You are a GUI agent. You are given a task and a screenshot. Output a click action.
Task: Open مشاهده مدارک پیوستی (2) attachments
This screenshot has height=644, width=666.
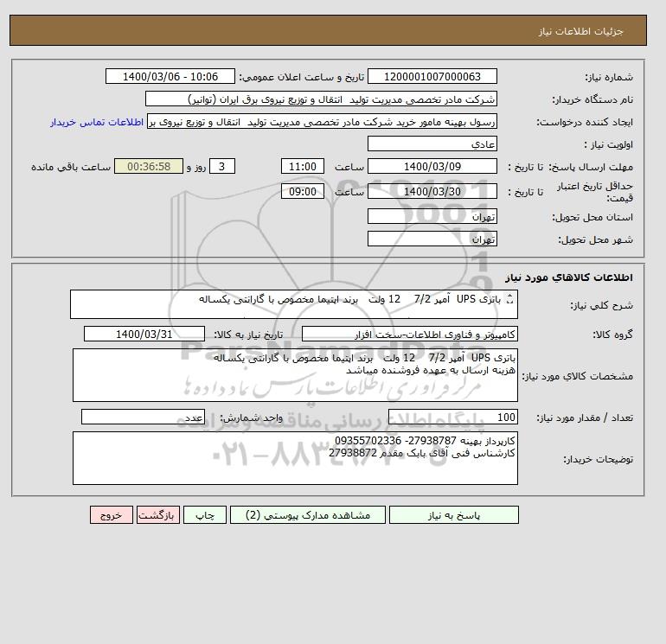tap(308, 515)
